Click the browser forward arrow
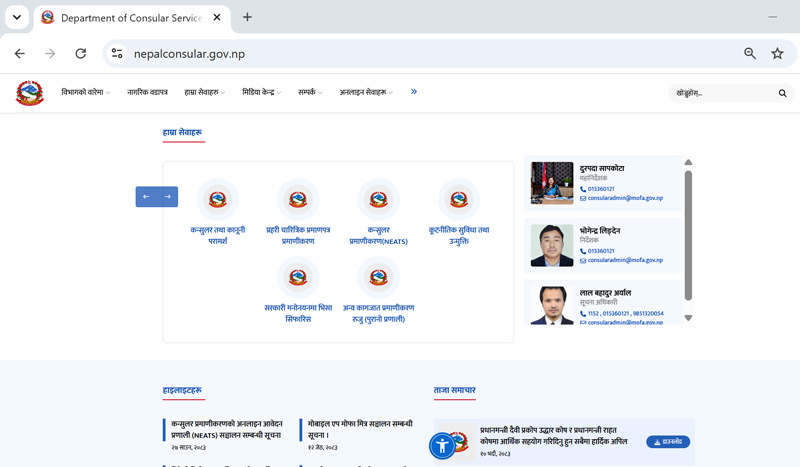Screen dimensions: 800x467 point(50,54)
